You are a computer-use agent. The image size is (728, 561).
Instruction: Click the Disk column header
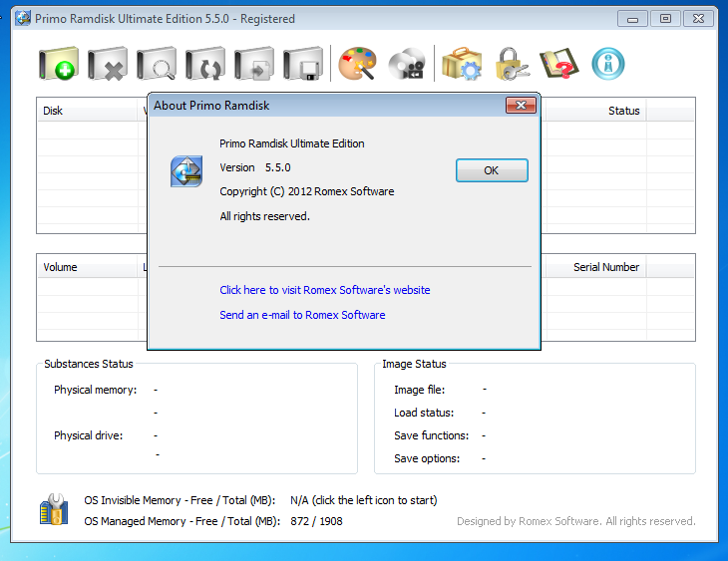[x=88, y=111]
